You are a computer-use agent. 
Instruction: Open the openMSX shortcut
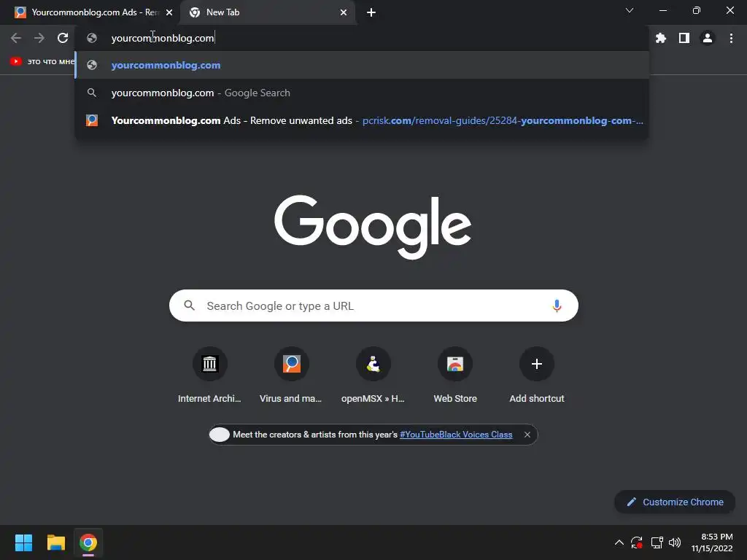pos(373,376)
